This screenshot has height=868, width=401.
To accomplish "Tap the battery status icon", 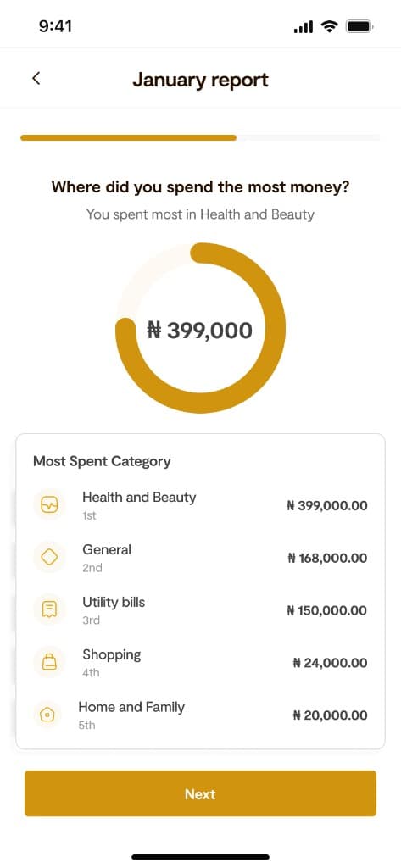I will pyautogui.click(x=360, y=26).
